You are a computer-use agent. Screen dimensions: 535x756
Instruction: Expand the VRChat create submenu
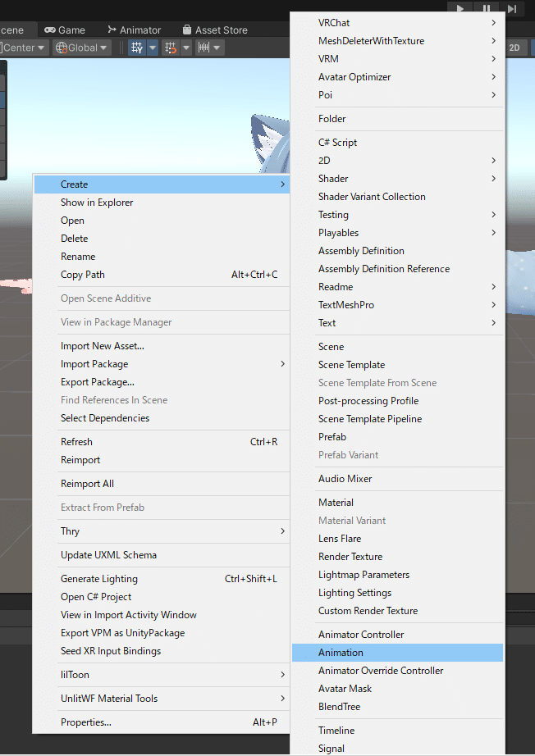click(397, 23)
